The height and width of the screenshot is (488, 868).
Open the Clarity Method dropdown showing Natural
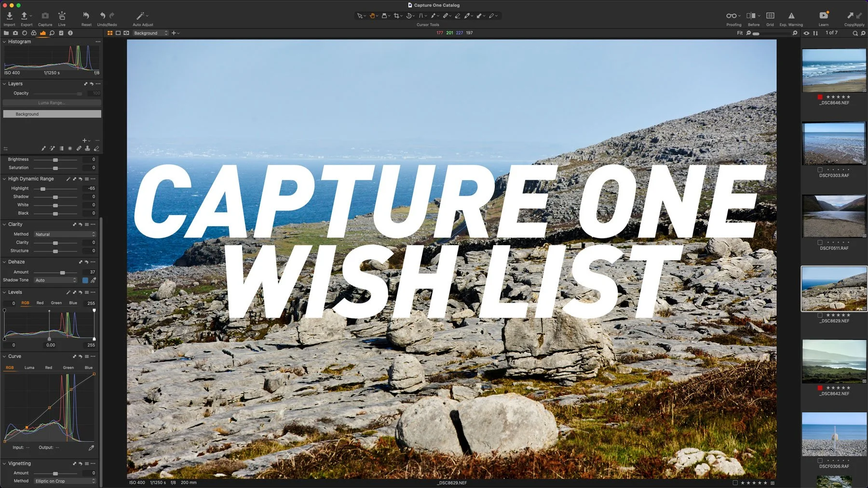coord(64,234)
